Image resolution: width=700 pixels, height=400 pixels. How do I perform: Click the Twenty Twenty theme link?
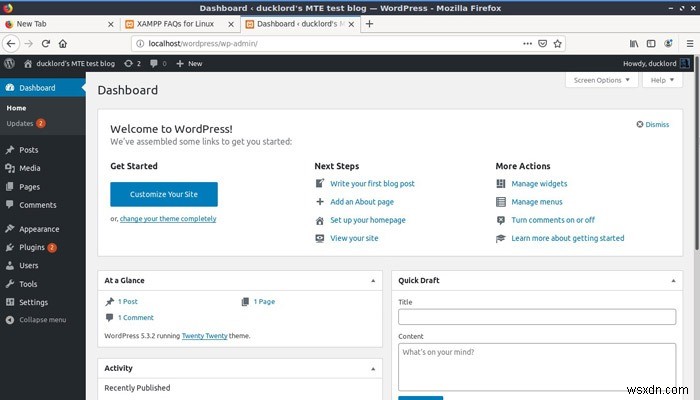pos(204,336)
